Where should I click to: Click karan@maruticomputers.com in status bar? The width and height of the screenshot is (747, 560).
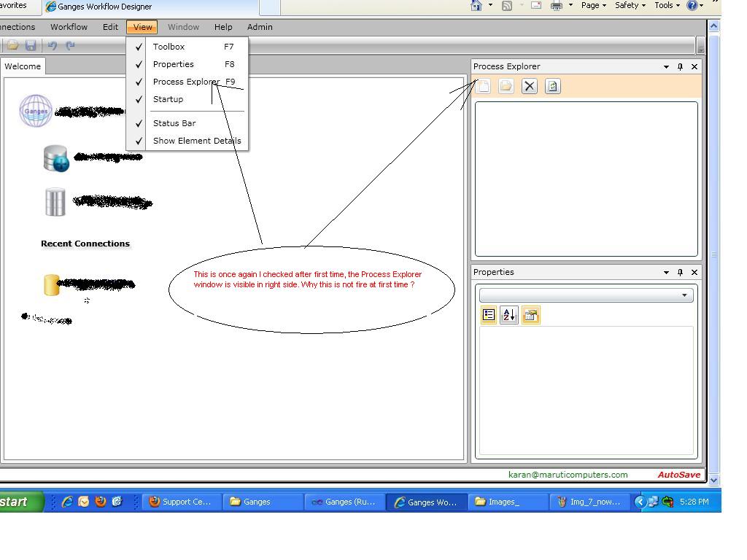coord(568,475)
